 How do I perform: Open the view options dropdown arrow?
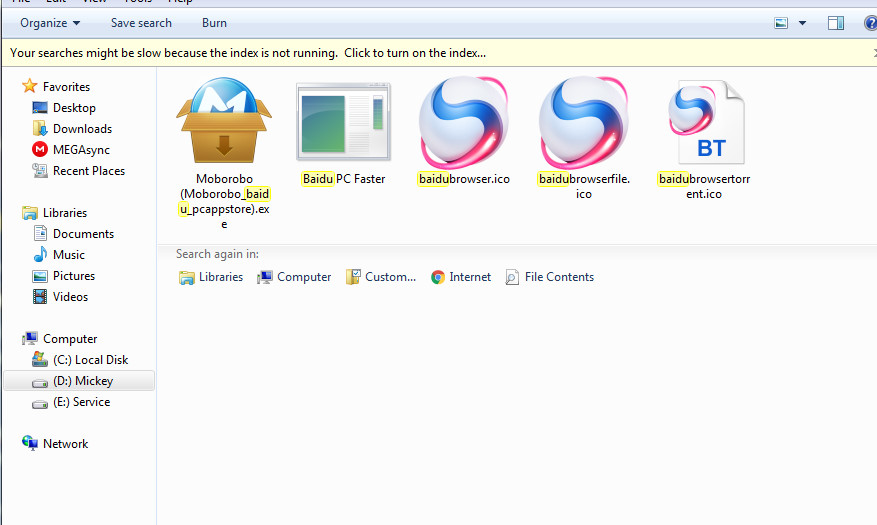(x=802, y=23)
